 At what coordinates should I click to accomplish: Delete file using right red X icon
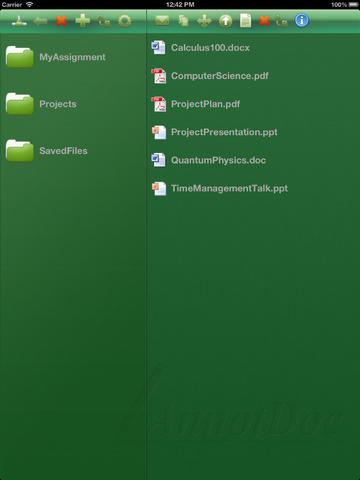point(264,21)
